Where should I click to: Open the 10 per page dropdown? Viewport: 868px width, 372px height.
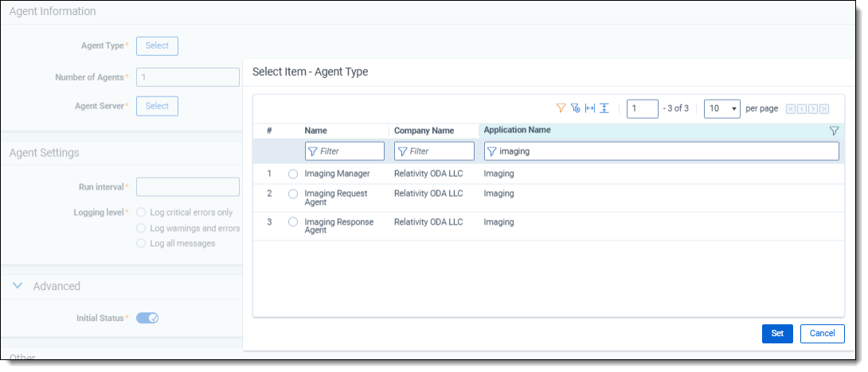tap(722, 109)
